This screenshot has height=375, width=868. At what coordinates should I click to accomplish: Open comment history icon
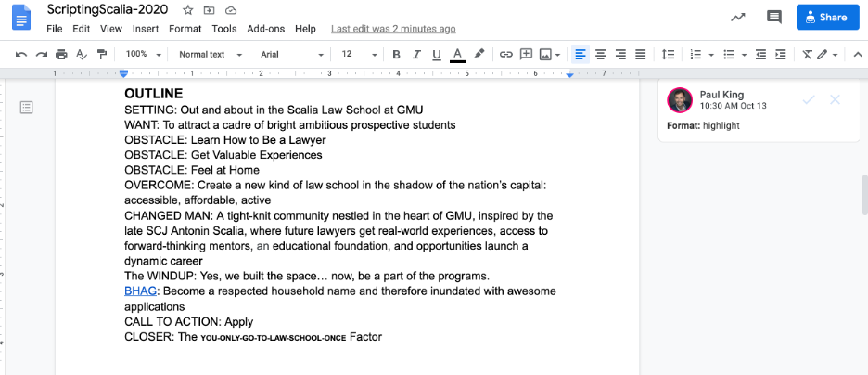pyautogui.click(x=774, y=17)
